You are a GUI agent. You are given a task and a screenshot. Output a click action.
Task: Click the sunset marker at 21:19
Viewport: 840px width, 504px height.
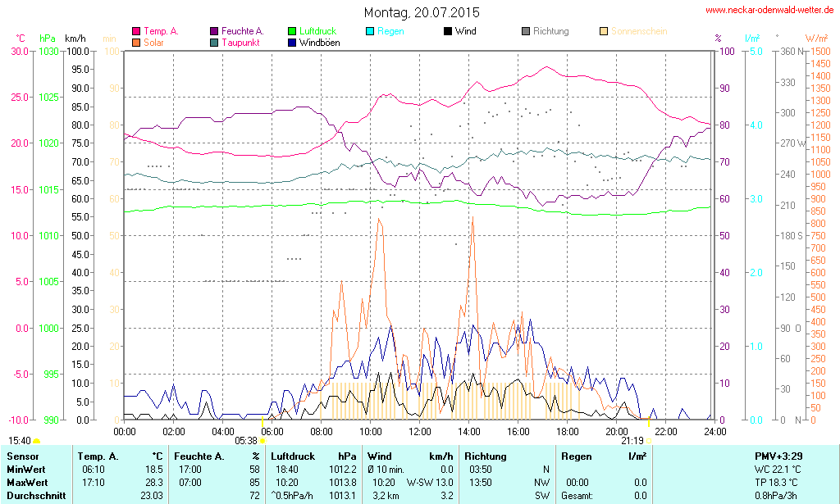pyautogui.click(x=649, y=440)
